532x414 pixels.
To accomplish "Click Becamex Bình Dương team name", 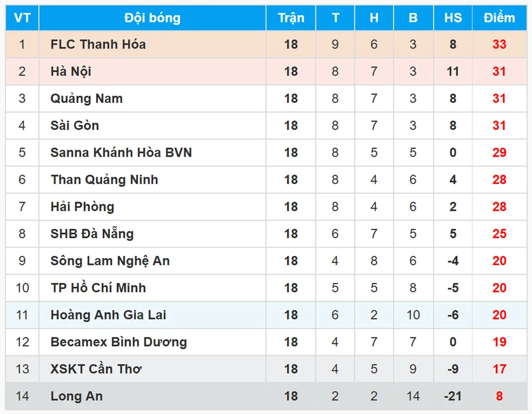I will pyautogui.click(x=119, y=342).
